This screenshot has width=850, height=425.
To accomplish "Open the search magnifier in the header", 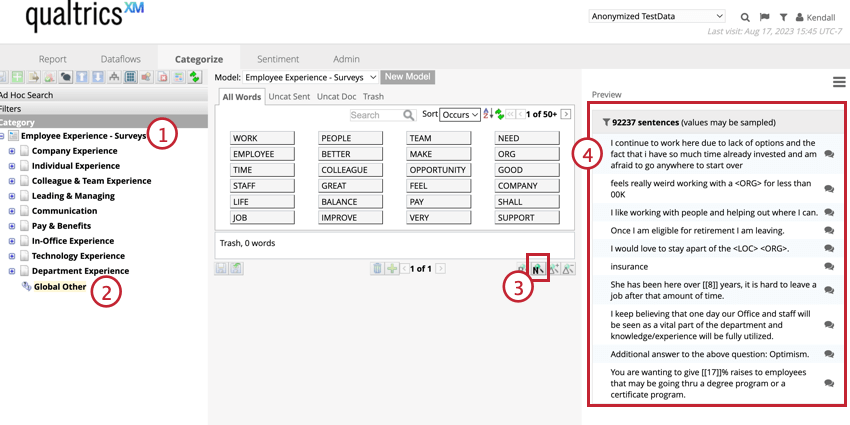I will point(745,17).
